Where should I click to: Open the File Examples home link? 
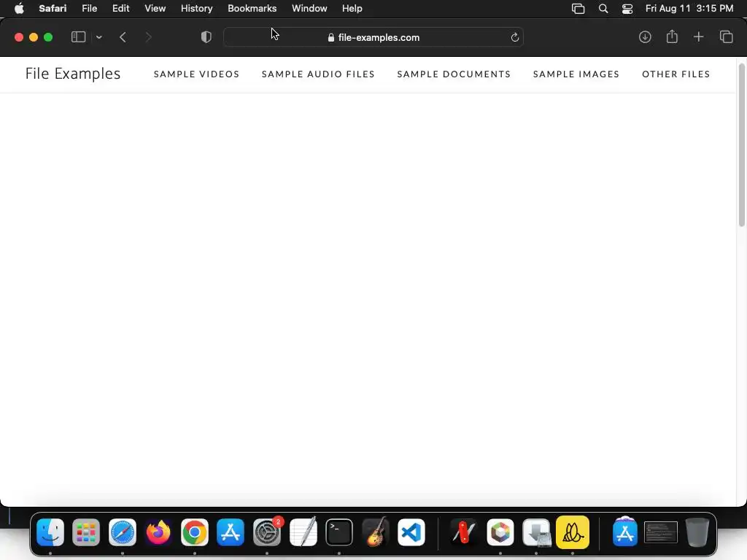coord(73,74)
